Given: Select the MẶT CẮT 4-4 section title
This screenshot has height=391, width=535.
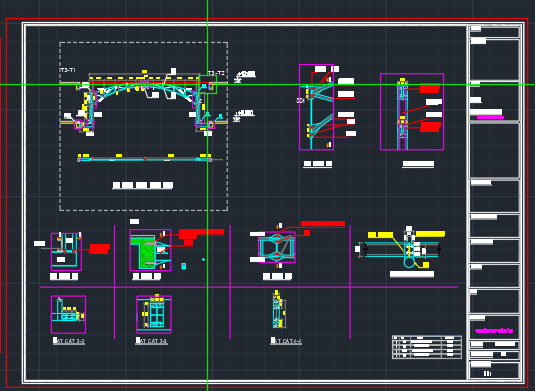Looking at the screenshot, I should coord(286,341).
